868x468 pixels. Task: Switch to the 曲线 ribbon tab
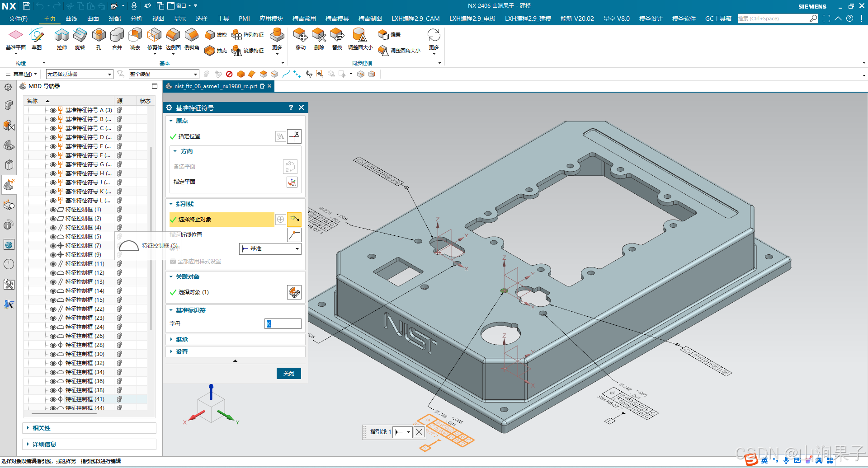pyautogui.click(x=71, y=19)
